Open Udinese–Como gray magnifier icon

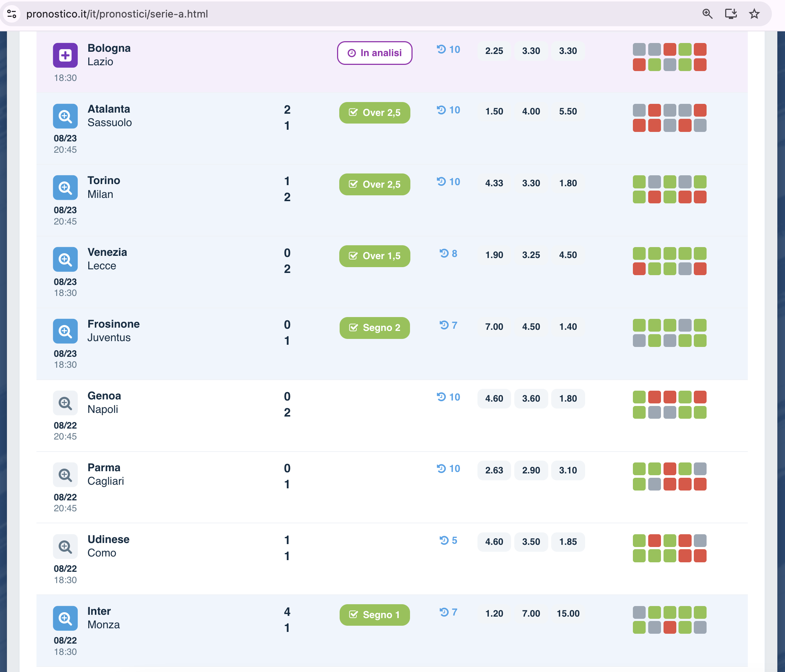[65, 546]
